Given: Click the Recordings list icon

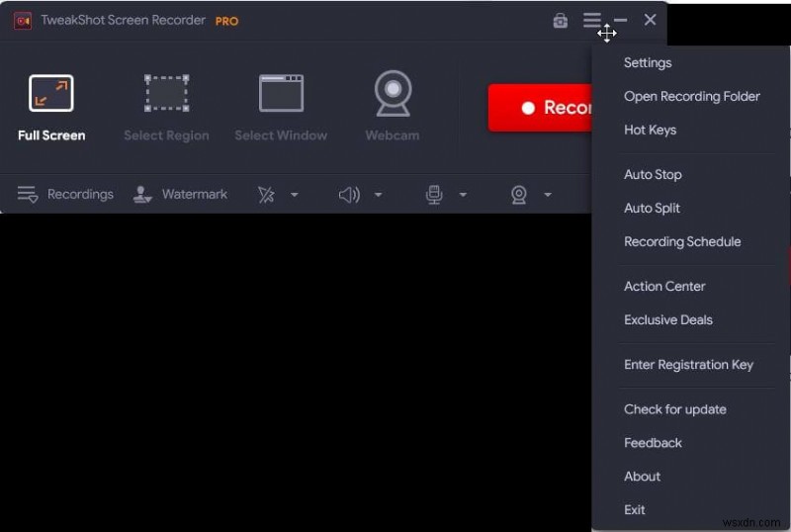Looking at the screenshot, I should 28,195.
